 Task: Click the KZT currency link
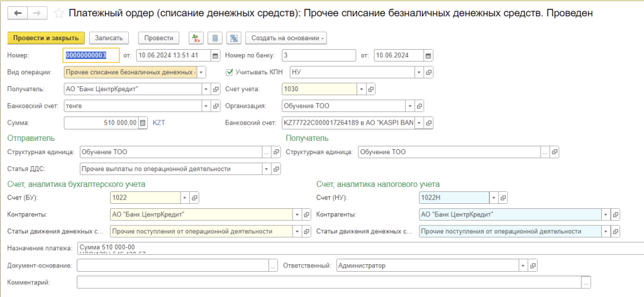(160, 123)
